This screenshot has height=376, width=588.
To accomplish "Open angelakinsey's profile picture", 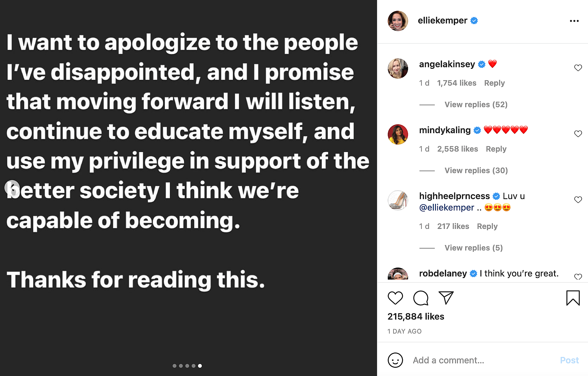I will point(398,68).
